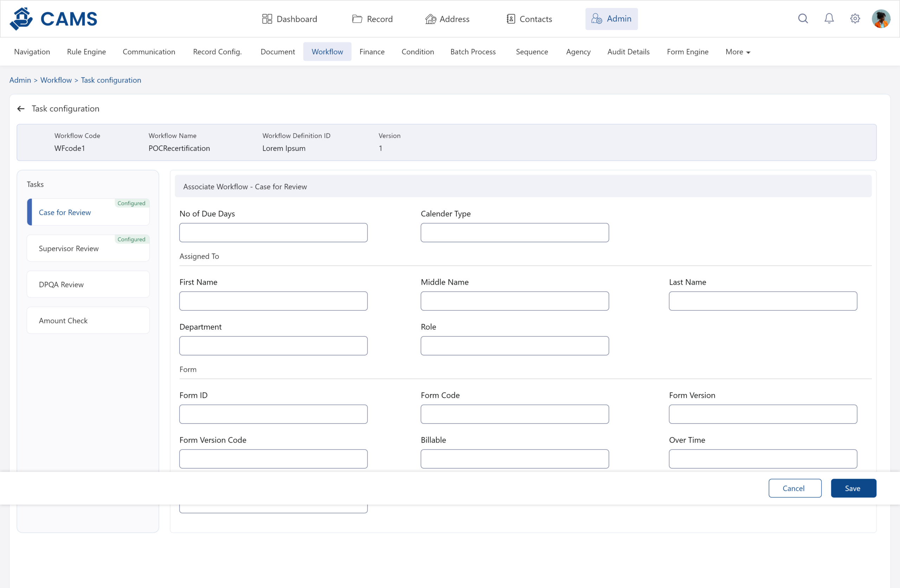
Task: Click the CAMS logo icon
Action: 21,19
